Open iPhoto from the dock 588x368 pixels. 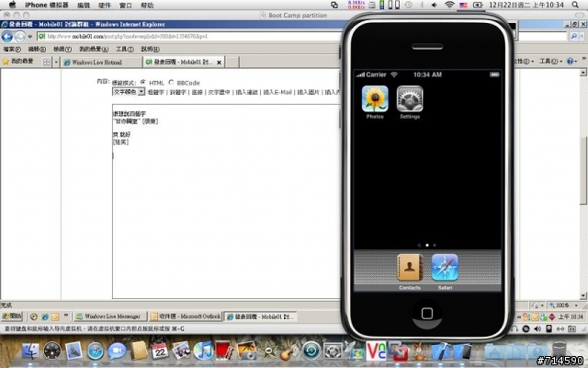(x=247, y=351)
